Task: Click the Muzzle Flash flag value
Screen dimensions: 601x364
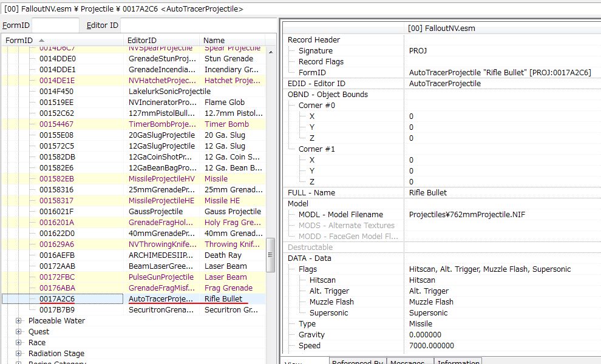Action: (431, 302)
